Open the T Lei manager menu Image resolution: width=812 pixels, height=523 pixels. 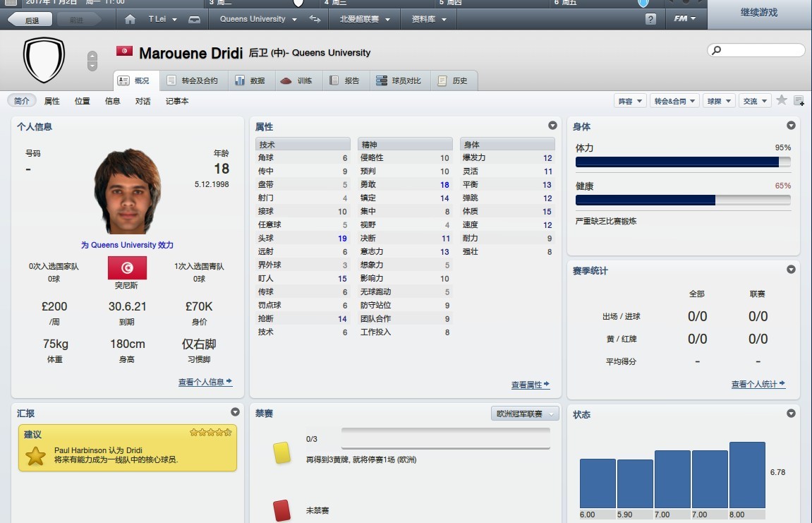point(162,19)
